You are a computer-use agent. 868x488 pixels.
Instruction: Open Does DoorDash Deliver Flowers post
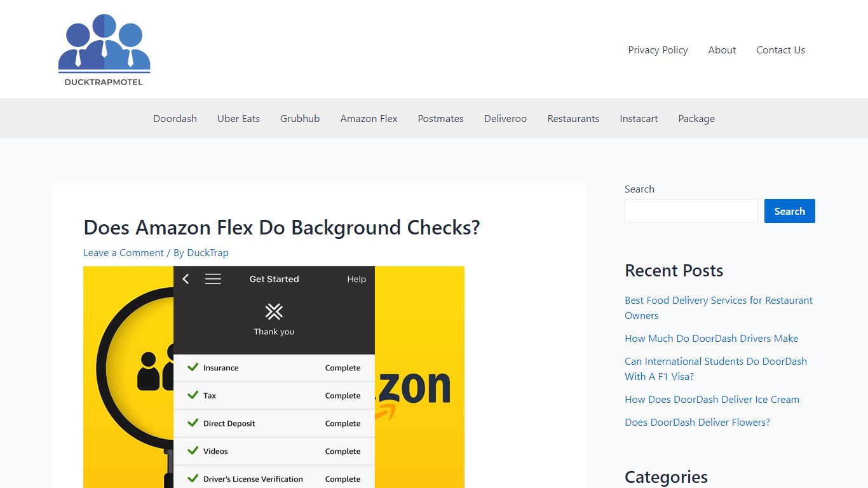tap(697, 422)
